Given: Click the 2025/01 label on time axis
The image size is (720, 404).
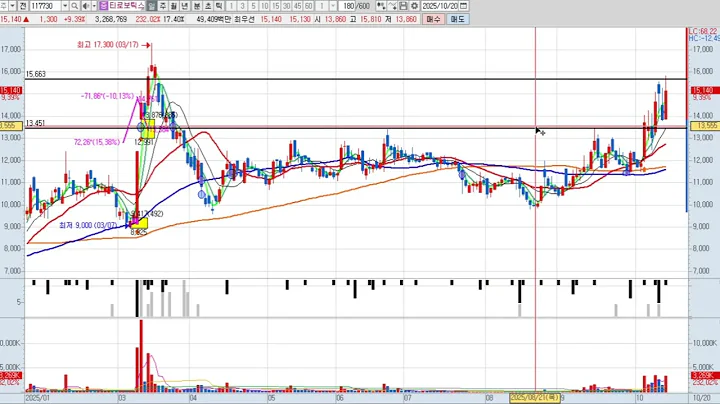Looking at the screenshot, I should point(38,398).
